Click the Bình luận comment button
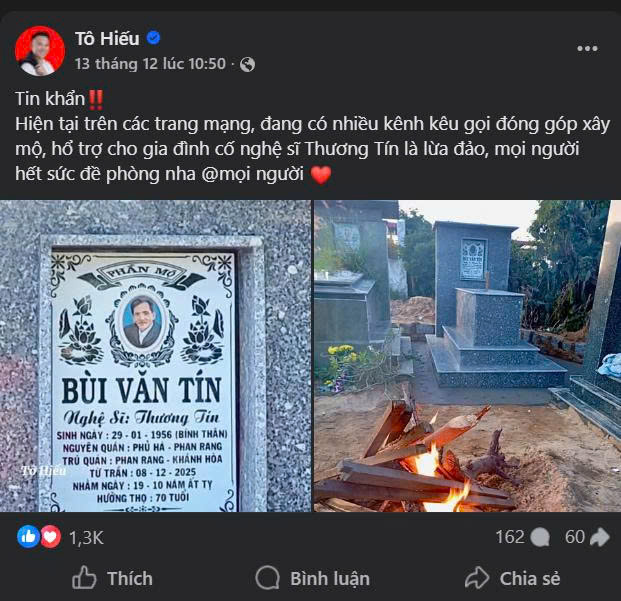Viewport: 621px width, 601px height. click(x=313, y=578)
